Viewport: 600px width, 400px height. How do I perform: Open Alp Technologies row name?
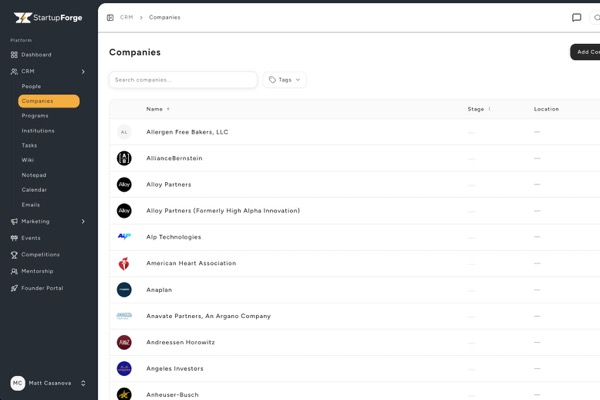click(173, 237)
